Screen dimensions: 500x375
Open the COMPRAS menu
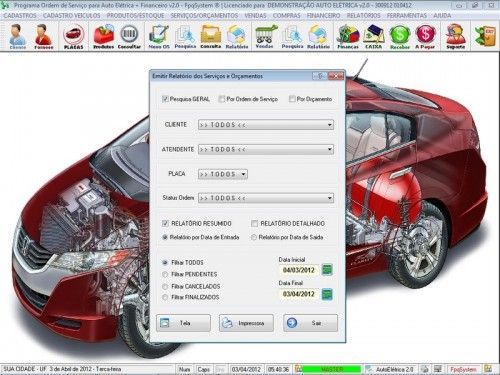point(286,16)
